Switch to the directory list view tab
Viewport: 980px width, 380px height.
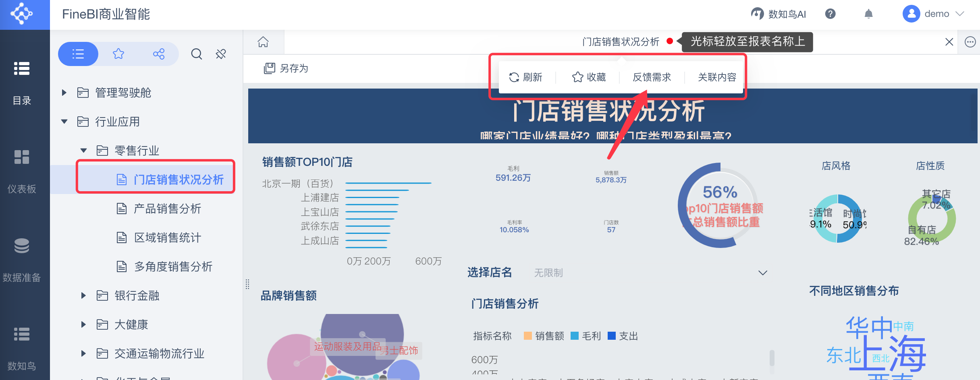(x=78, y=54)
